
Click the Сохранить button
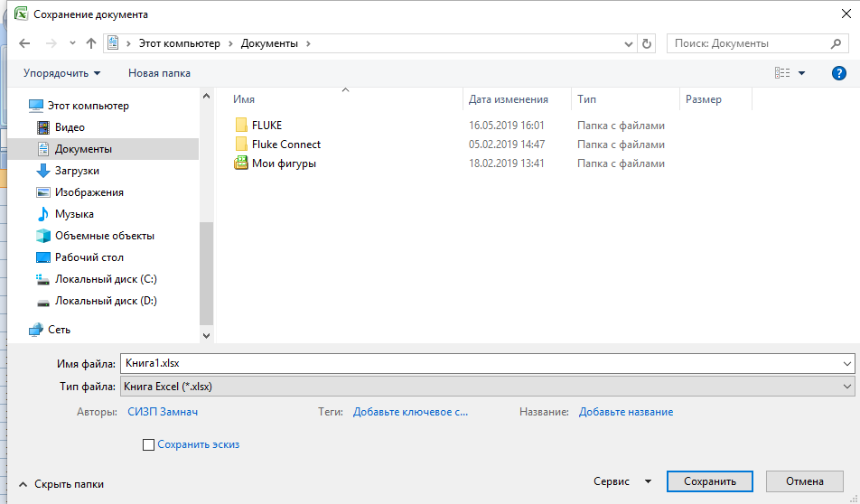(709, 482)
